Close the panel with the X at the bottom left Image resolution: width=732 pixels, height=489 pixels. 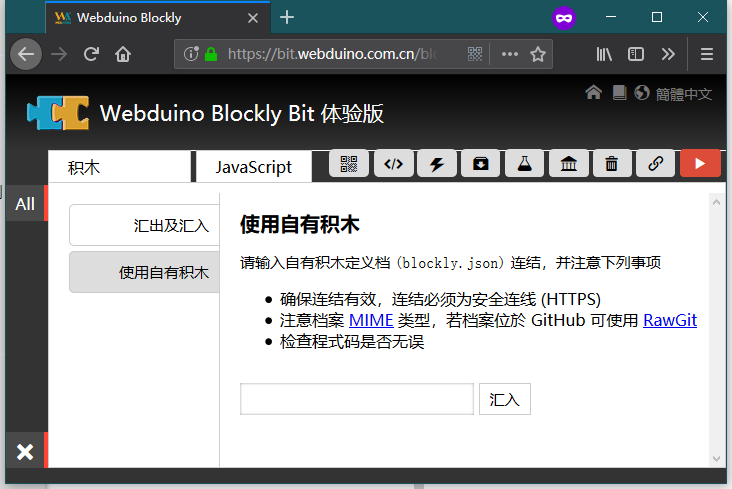pos(25,452)
